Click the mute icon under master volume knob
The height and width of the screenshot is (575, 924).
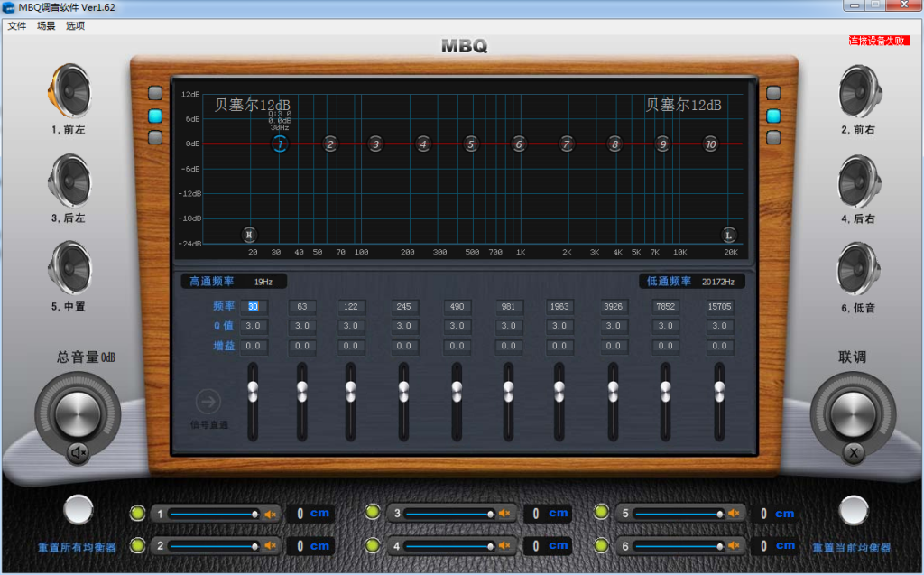(78, 453)
